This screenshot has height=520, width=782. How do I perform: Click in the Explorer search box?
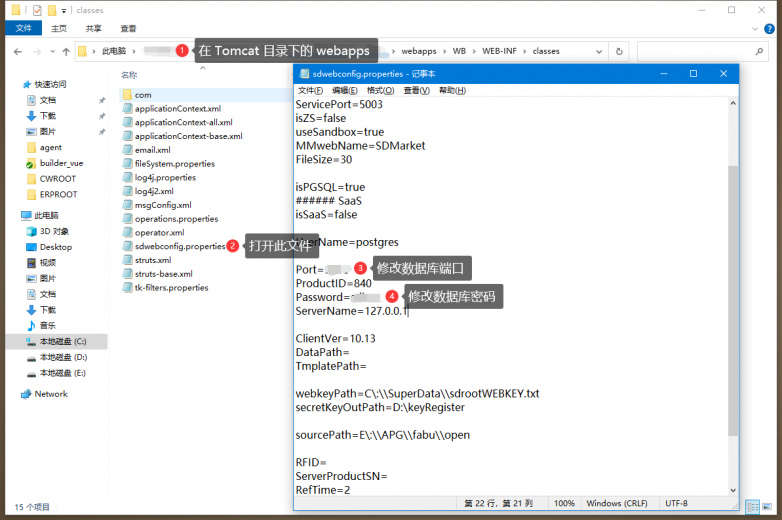point(700,51)
